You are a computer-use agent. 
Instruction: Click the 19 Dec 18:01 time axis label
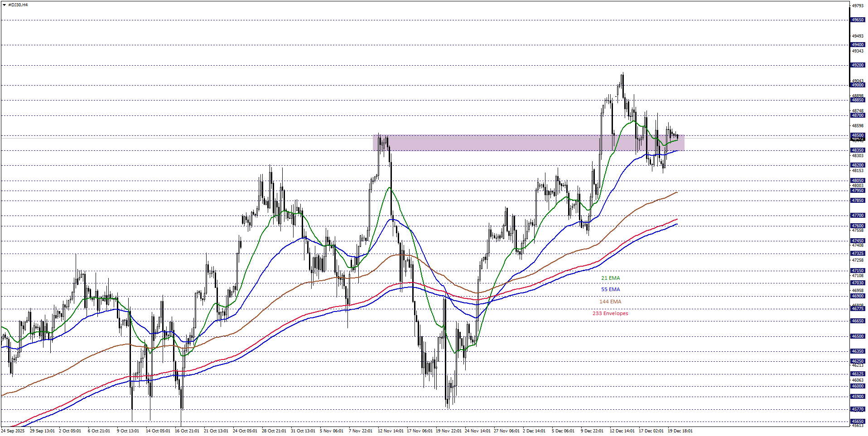coord(680,431)
